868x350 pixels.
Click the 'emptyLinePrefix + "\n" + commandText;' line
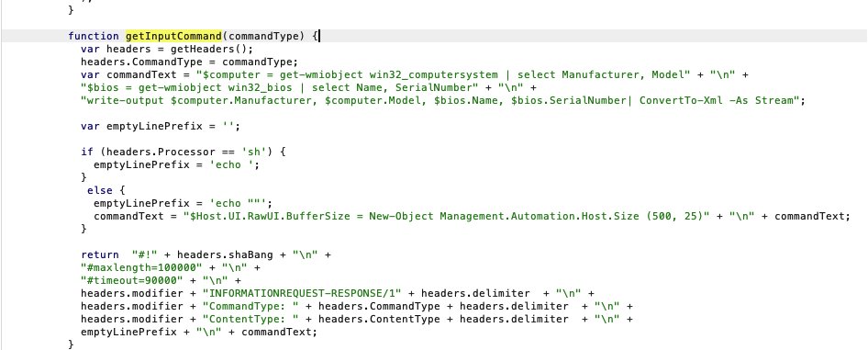[199, 332]
